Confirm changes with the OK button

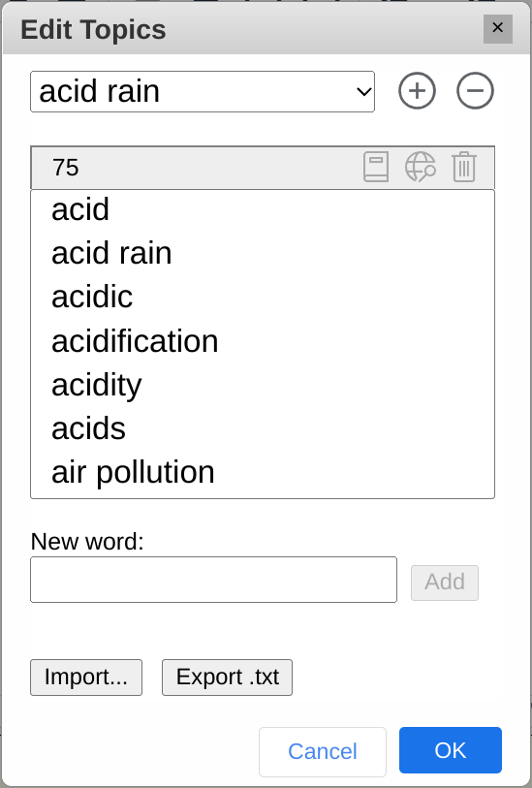450,750
